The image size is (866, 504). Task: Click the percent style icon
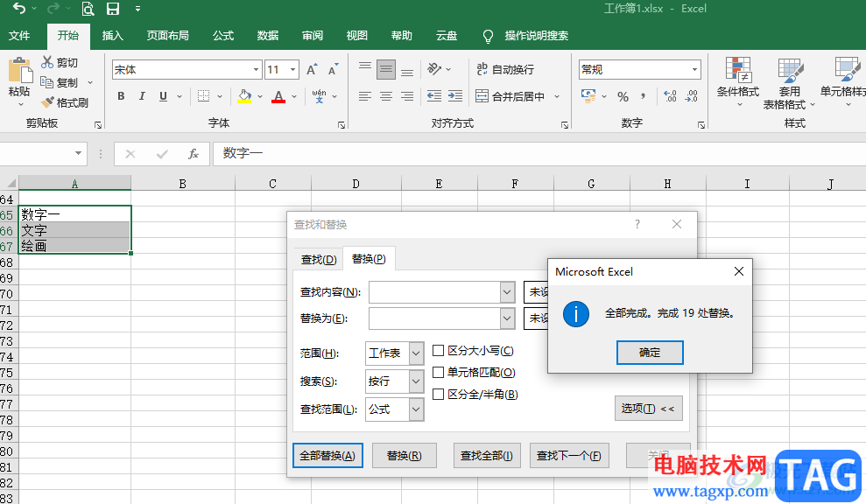[x=623, y=96]
